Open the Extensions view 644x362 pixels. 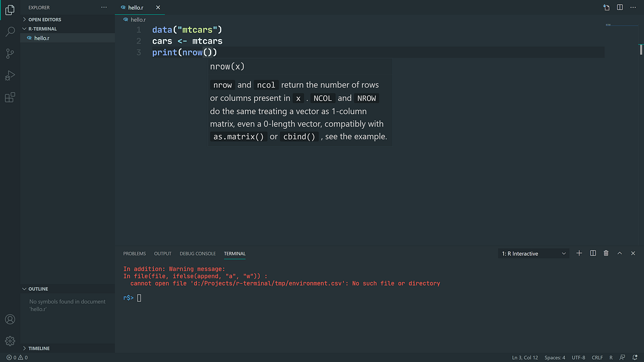(x=9, y=98)
